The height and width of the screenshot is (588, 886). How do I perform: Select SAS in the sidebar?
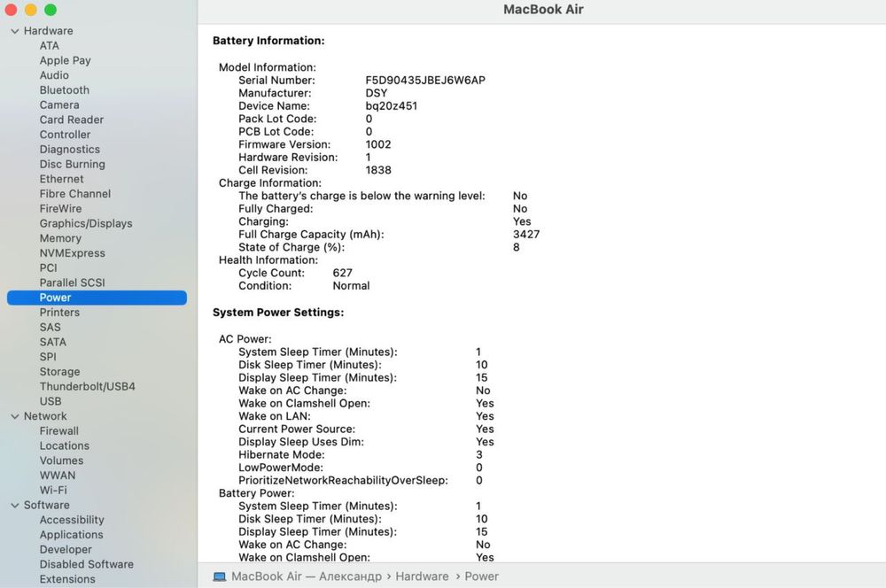click(50, 327)
